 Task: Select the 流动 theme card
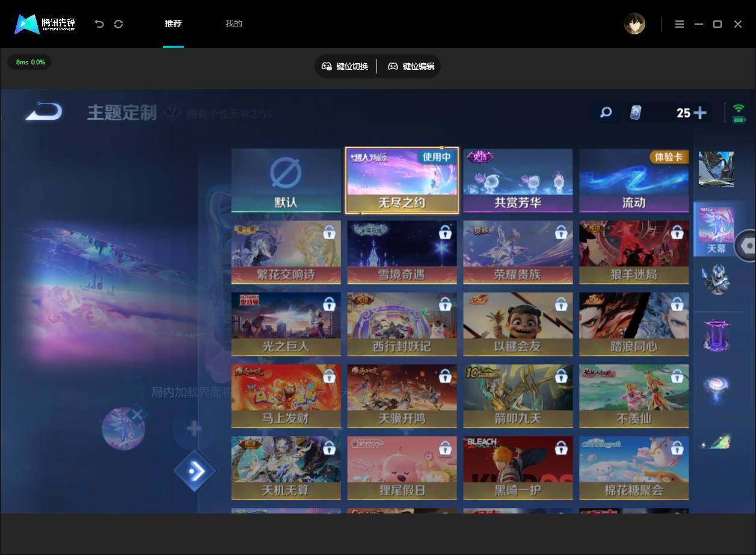click(634, 181)
